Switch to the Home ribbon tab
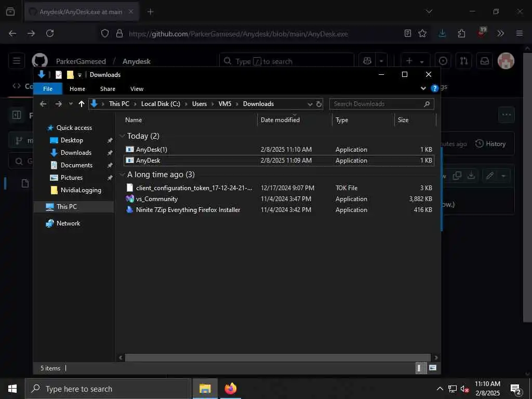Screen dimensions: 532x399 tap(77, 89)
